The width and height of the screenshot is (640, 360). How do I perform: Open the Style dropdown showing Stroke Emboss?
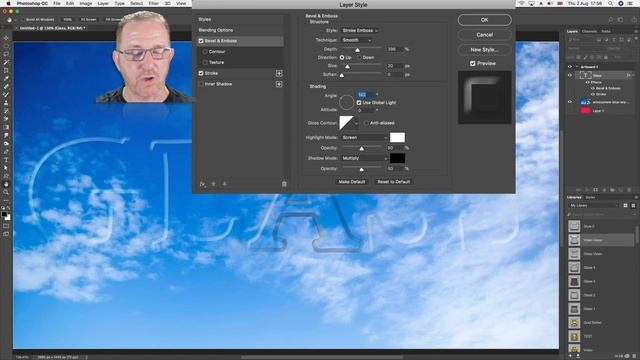coord(360,31)
